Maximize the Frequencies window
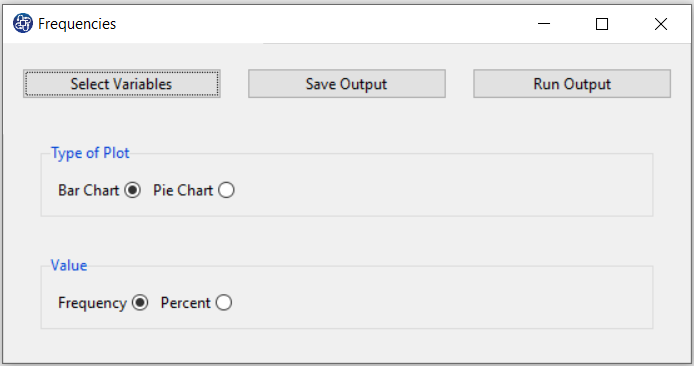Screen dimensions: 694x366 tap(602, 23)
